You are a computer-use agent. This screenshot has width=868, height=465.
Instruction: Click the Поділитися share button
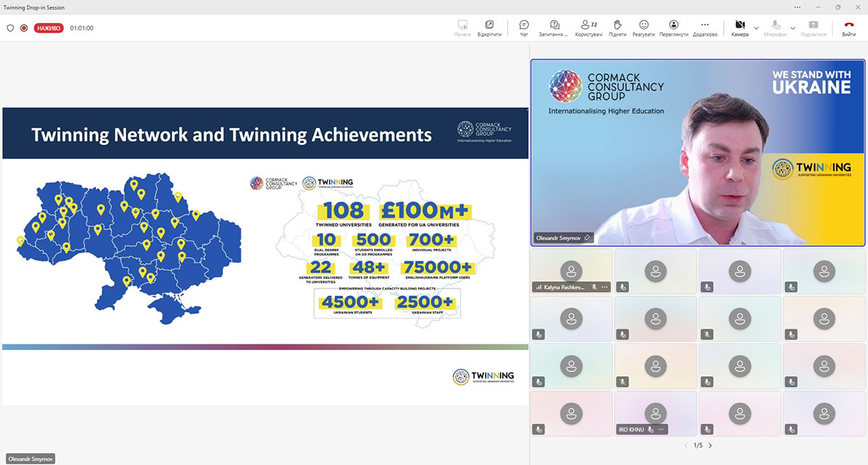[813, 28]
